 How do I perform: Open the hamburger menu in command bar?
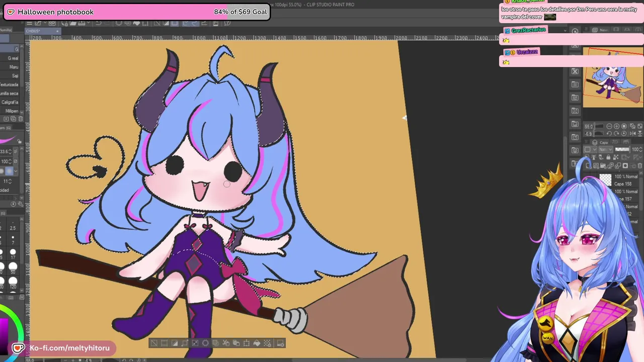point(29,23)
